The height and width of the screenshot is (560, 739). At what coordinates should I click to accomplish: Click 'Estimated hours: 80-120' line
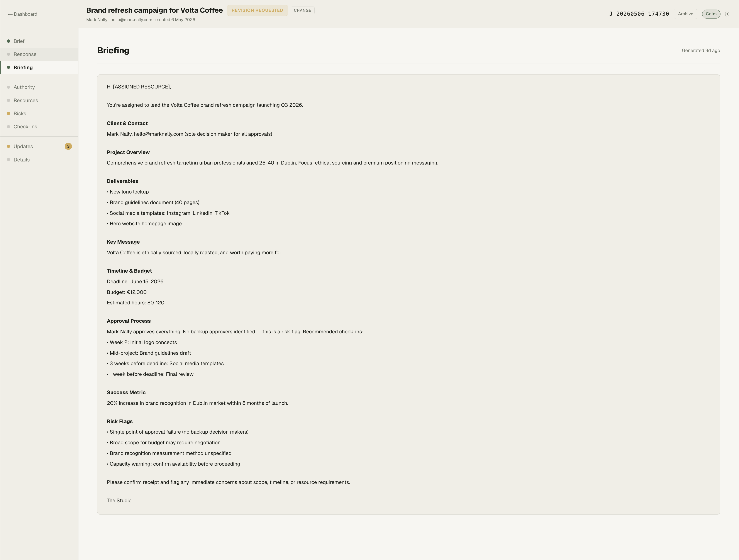click(136, 303)
